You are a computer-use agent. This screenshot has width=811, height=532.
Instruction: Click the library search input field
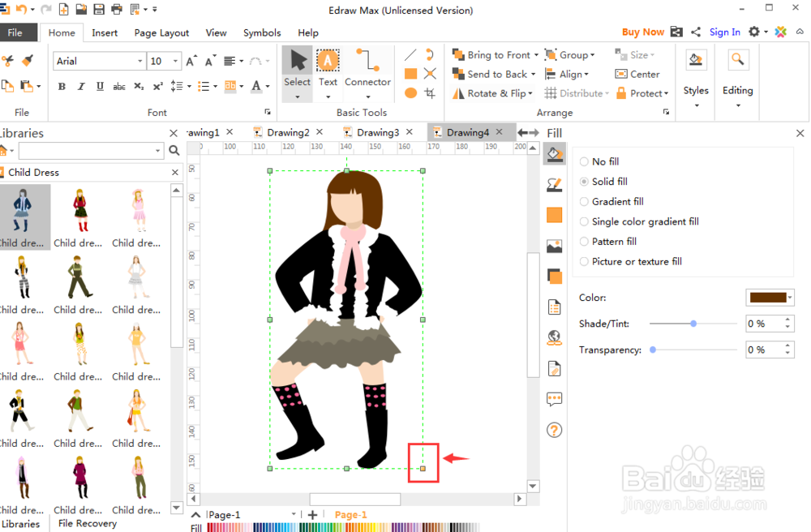tap(91, 151)
